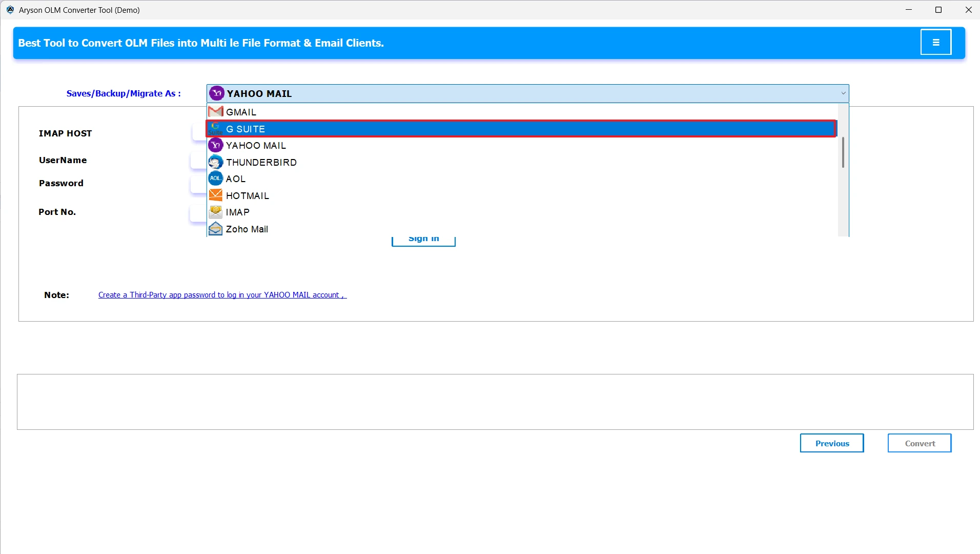Click the Hotmail envelope icon
Screen dimensions: 980x554
tap(215, 195)
